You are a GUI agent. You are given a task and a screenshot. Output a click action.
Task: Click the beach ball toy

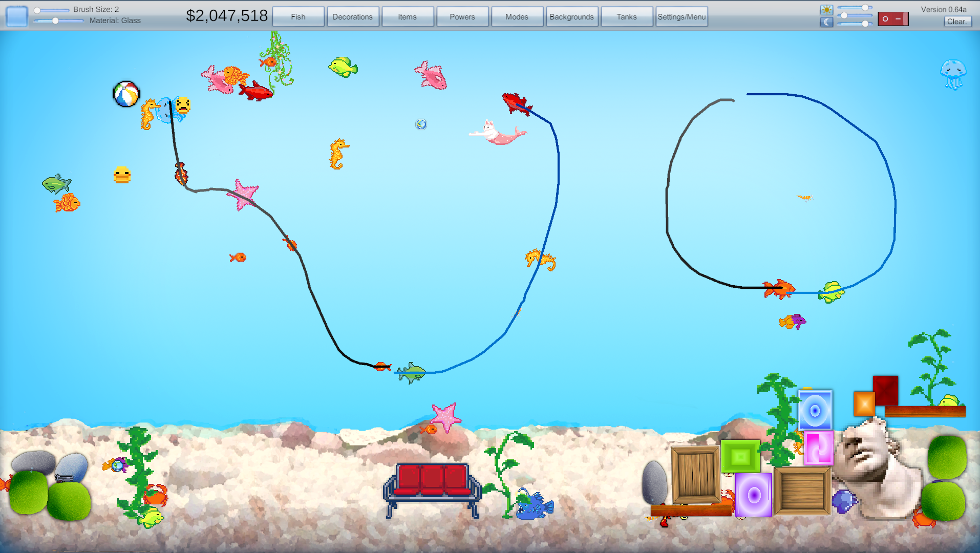126,94
